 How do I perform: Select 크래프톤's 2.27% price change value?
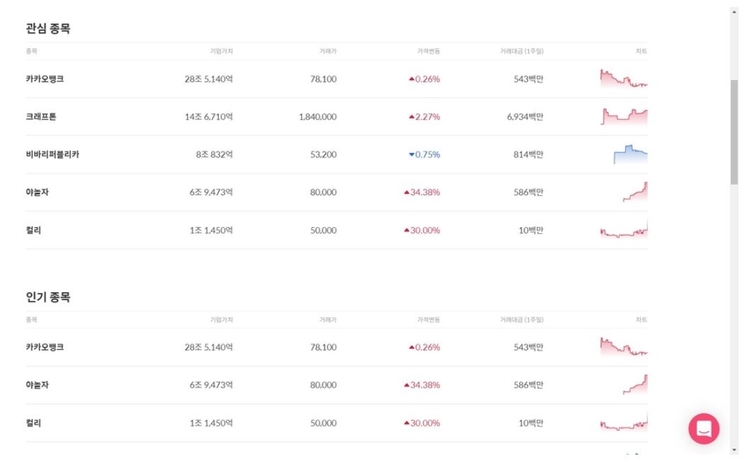423,117
